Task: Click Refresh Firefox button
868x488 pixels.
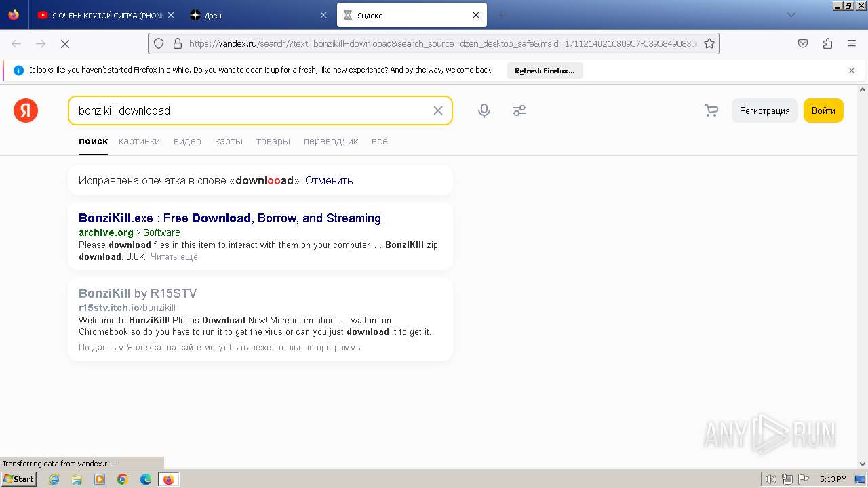Action: click(545, 70)
